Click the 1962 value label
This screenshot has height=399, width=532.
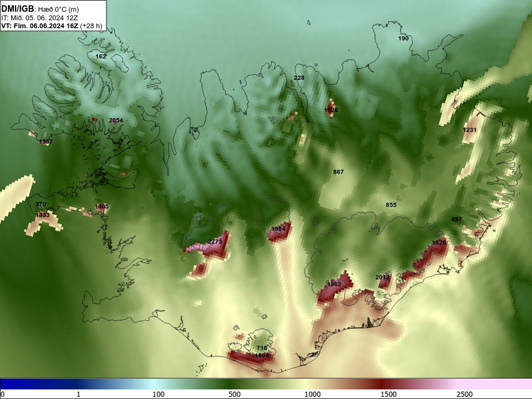(x=334, y=284)
